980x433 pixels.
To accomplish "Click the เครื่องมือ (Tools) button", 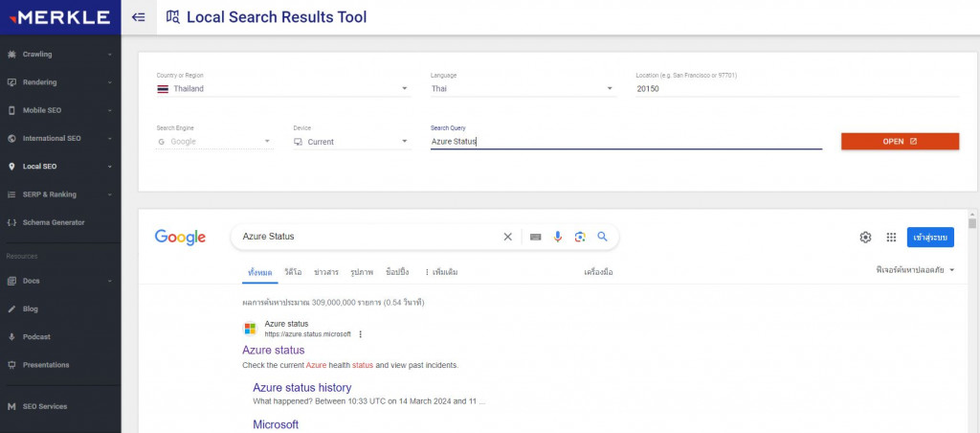I will click(x=598, y=272).
